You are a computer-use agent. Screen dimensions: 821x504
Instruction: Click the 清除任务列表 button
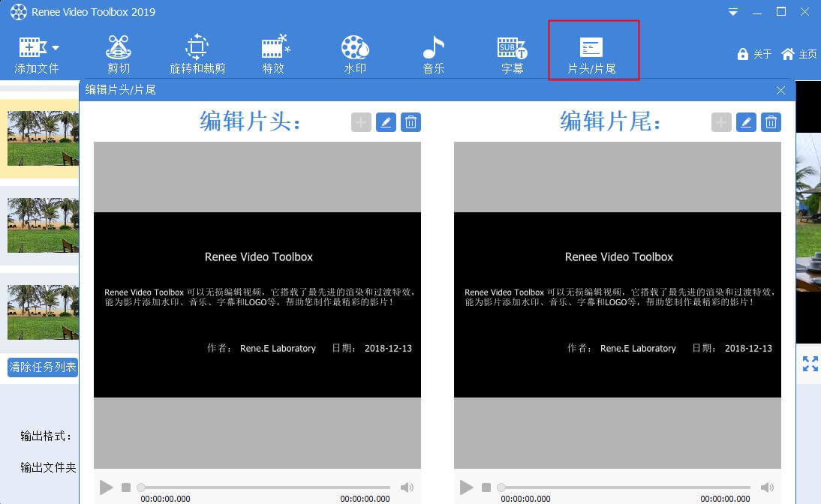tap(43, 367)
